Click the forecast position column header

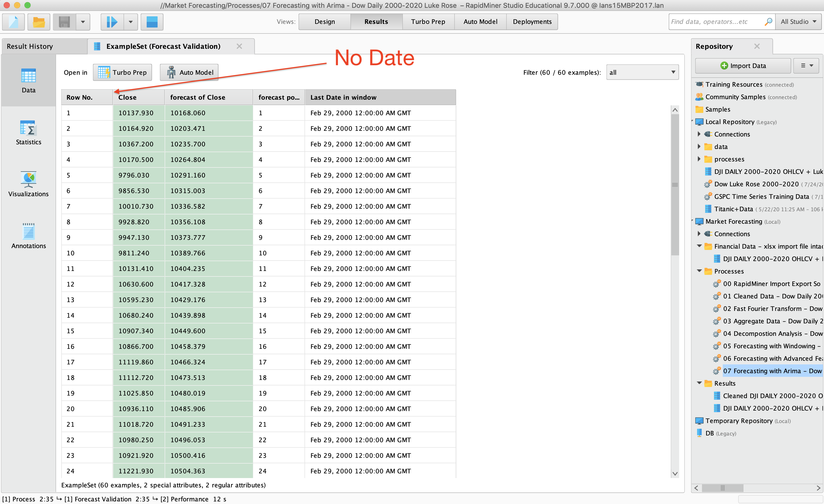(279, 97)
